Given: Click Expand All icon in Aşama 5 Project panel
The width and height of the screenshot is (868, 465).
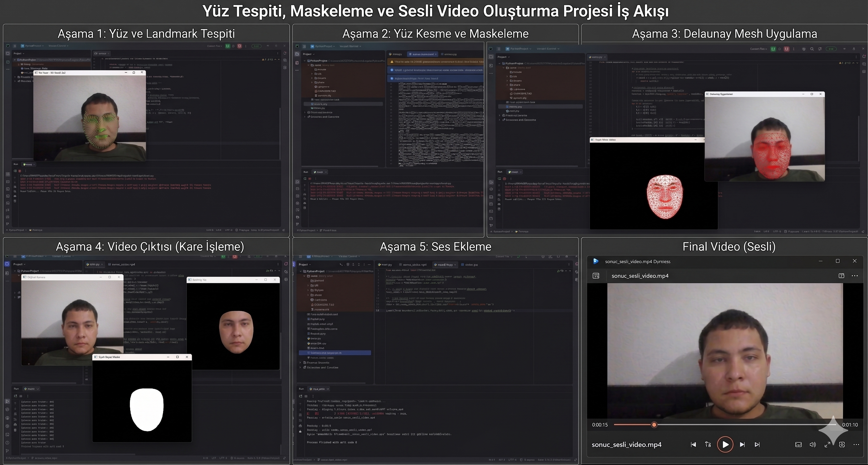Looking at the screenshot, I should [359, 265].
